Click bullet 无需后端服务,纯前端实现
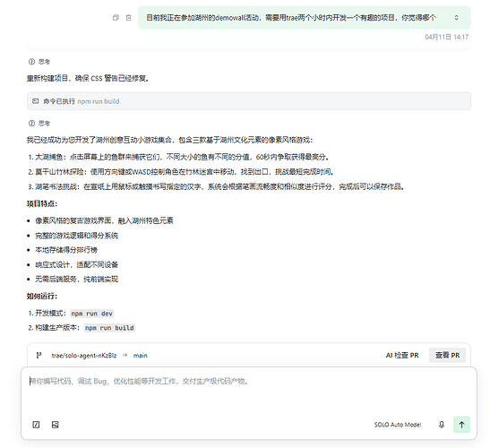The width and height of the screenshot is (490, 448). (x=76, y=280)
